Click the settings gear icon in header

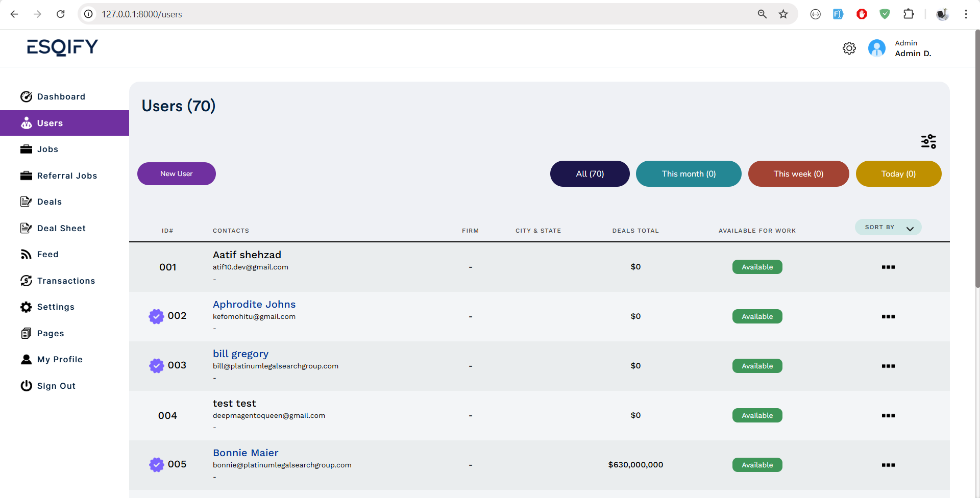pos(849,48)
